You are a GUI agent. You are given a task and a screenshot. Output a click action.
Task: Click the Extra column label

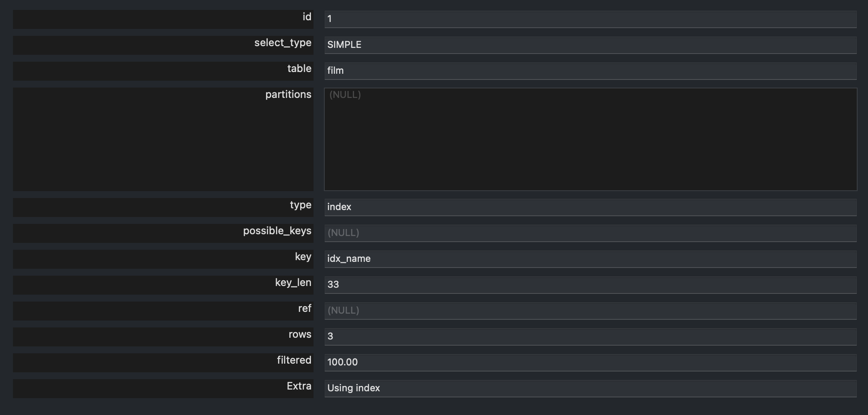[x=299, y=386]
